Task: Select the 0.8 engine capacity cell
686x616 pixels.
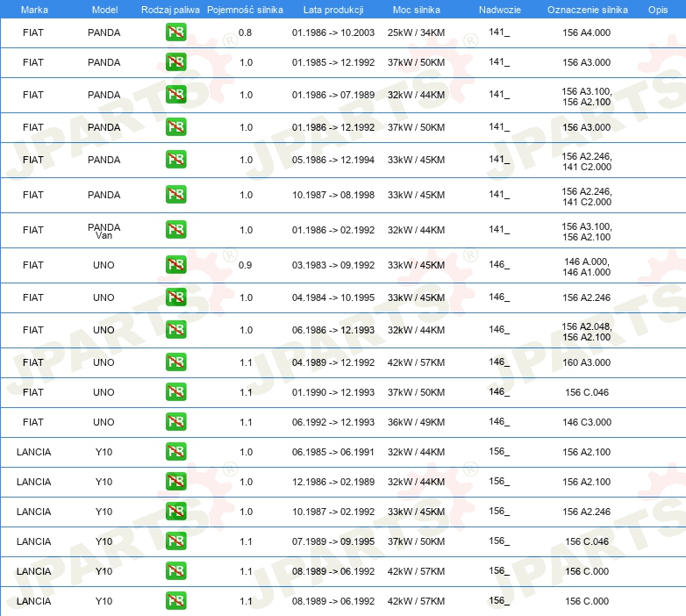Action: [245, 32]
